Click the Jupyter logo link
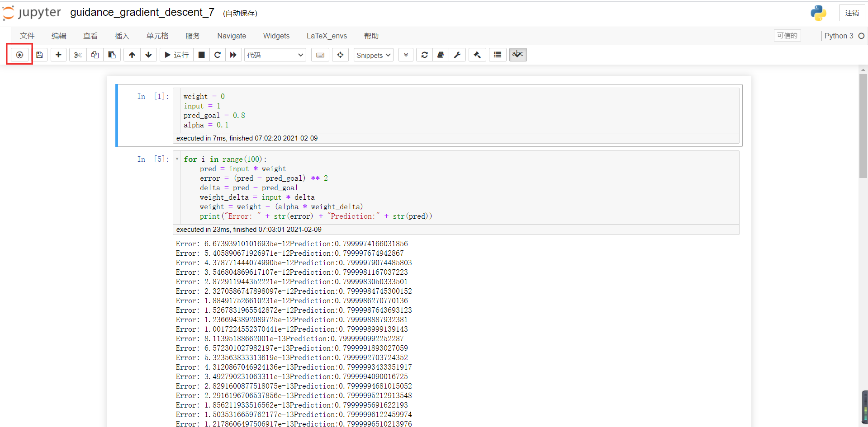Image resolution: width=868 pixels, height=427 pixels. tap(32, 13)
